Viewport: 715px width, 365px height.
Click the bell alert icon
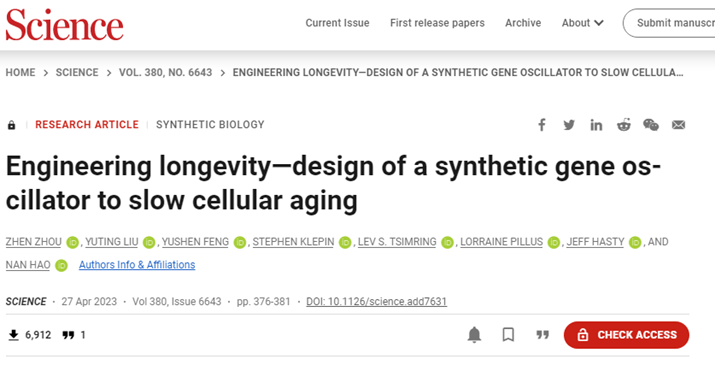474,335
